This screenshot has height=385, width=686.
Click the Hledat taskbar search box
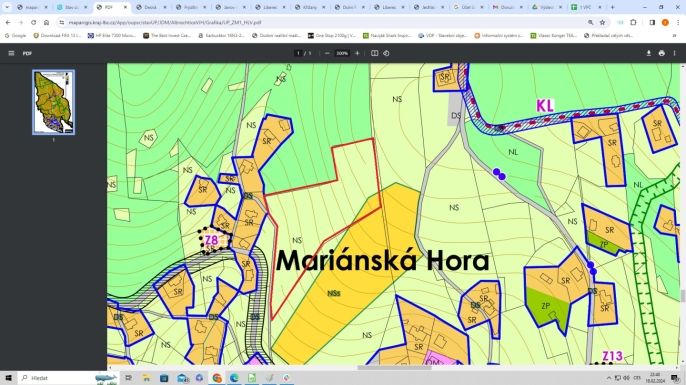click(68, 378)
